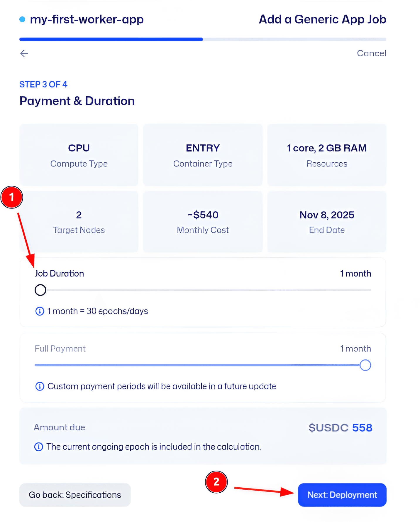Image resolution: width=420 pixels, height=522 pixels.
Task: Click the $USDC 558 amount due value
Action: (x=340, y=428)
